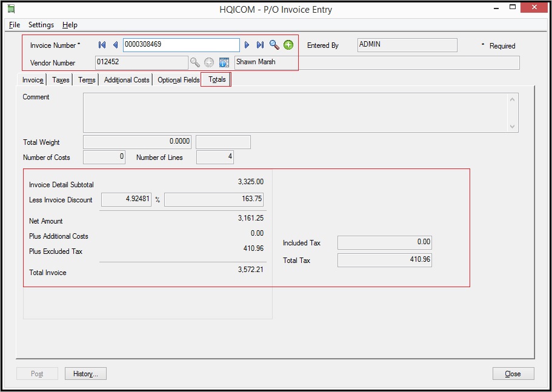Click the Total Invoice value 3,572.21

tap(251, 270)
